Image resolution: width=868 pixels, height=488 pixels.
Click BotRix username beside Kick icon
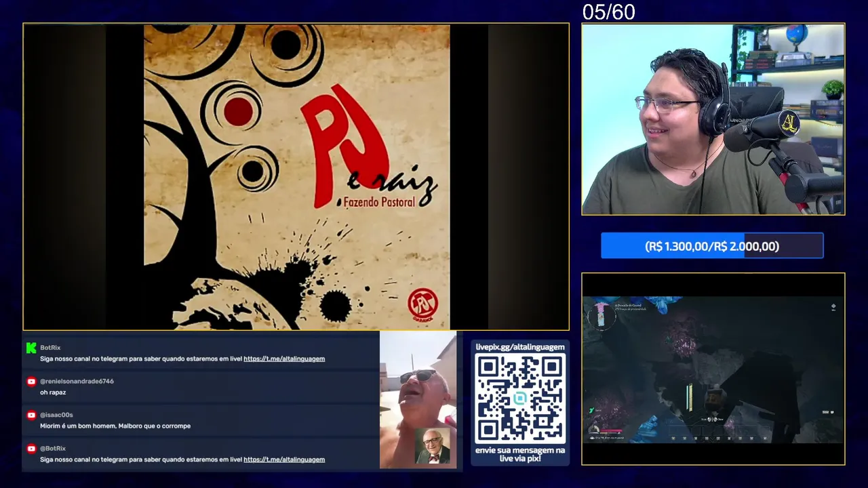[x=50, y=348]
